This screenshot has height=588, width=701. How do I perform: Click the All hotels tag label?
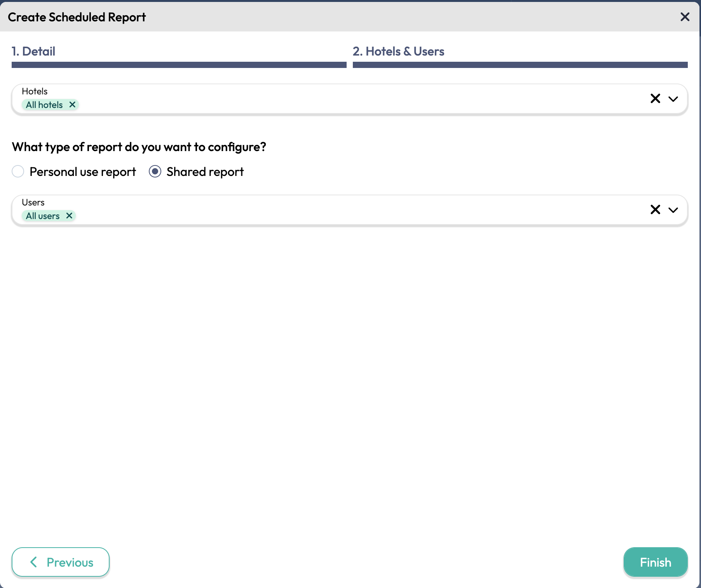point(44,105)
